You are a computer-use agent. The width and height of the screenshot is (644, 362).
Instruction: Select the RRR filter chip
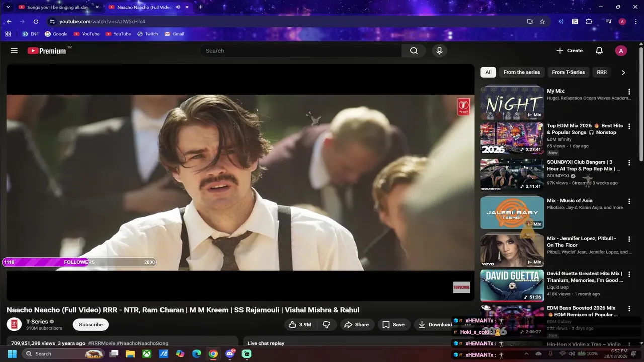(602, 72)
